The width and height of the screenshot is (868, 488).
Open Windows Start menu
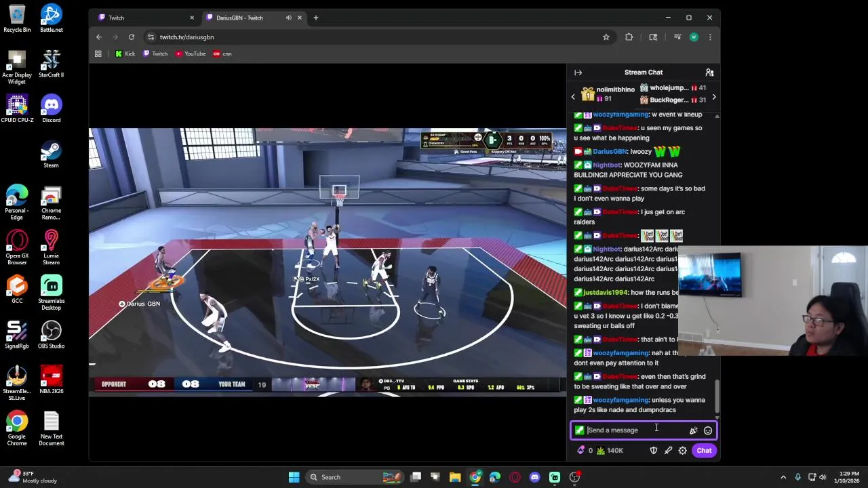click(x=294, y=477)
